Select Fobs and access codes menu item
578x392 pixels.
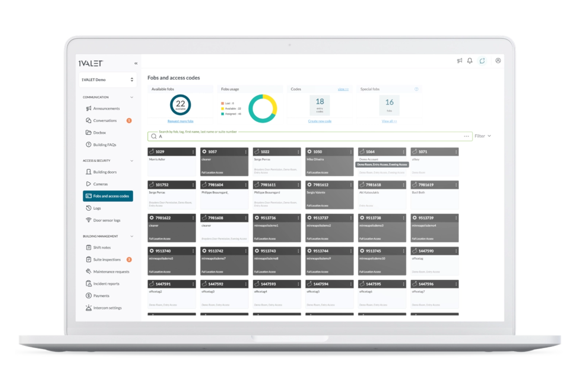[108, 196]
